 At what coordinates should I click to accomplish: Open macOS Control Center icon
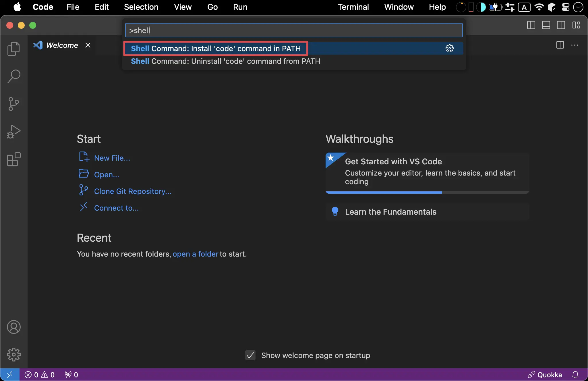565,7
